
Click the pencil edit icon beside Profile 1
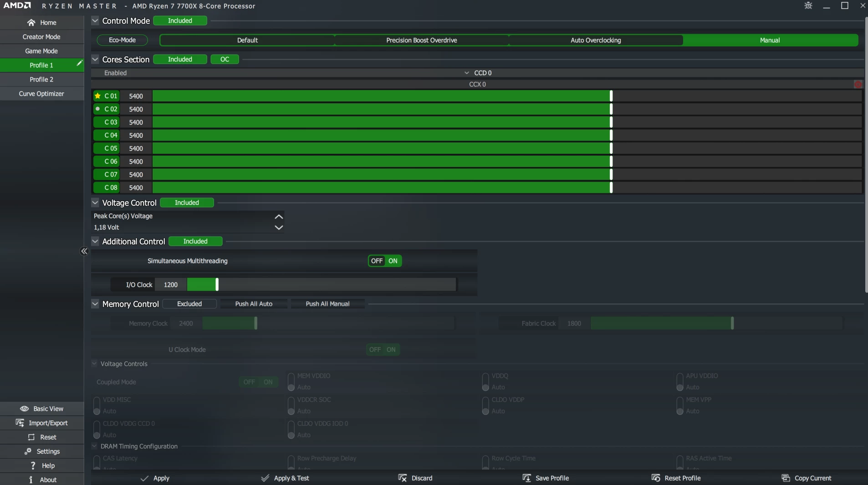pyautogui.click(x=79, y=63)
